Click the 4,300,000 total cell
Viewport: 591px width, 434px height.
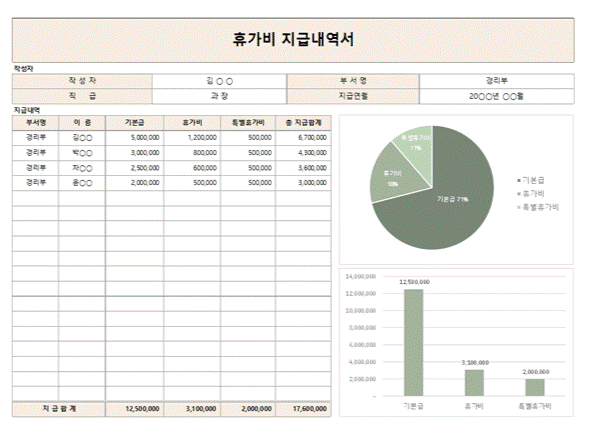click(x=303, y=153)
